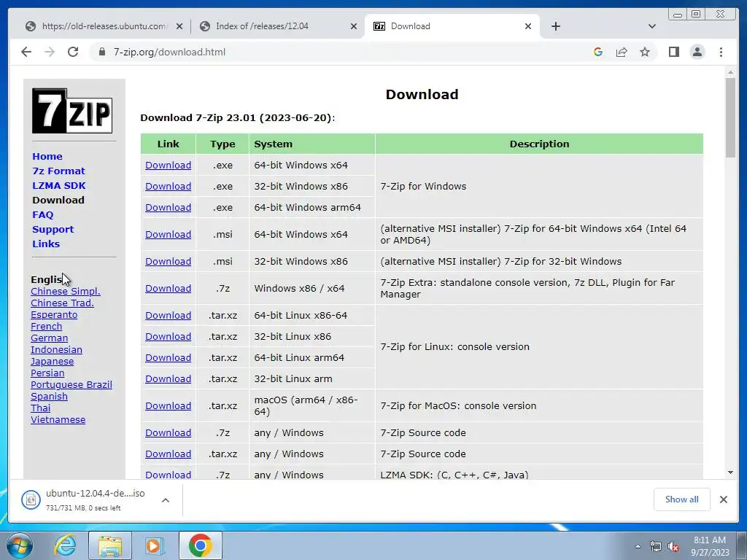Bookmark this page with star icon

645,52
